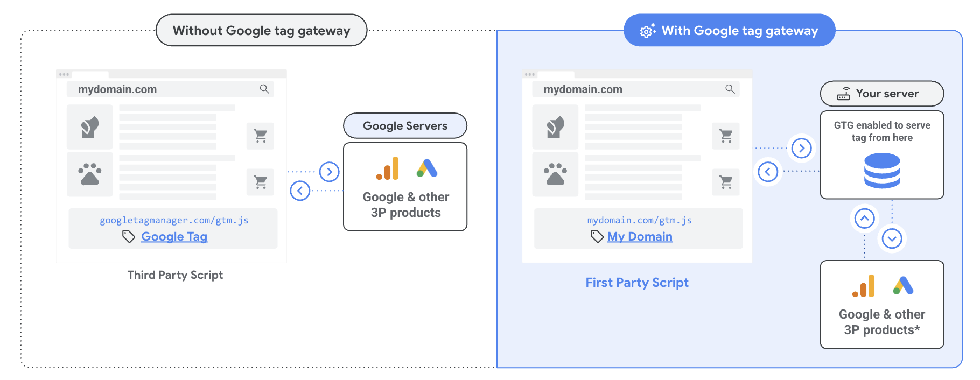Click the left-arrow circle returning from Google Servers
This screenshot has width=980, height=380.
click(300, 191)
